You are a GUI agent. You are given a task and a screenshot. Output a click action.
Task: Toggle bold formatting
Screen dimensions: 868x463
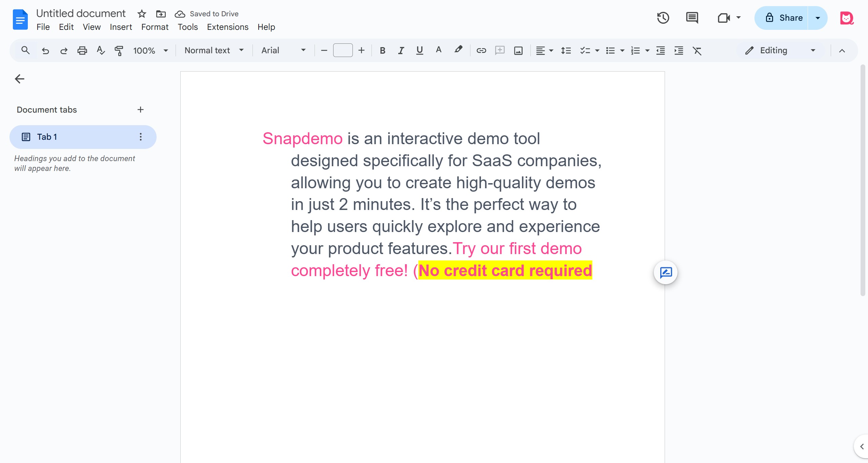(x=383, y=51)
